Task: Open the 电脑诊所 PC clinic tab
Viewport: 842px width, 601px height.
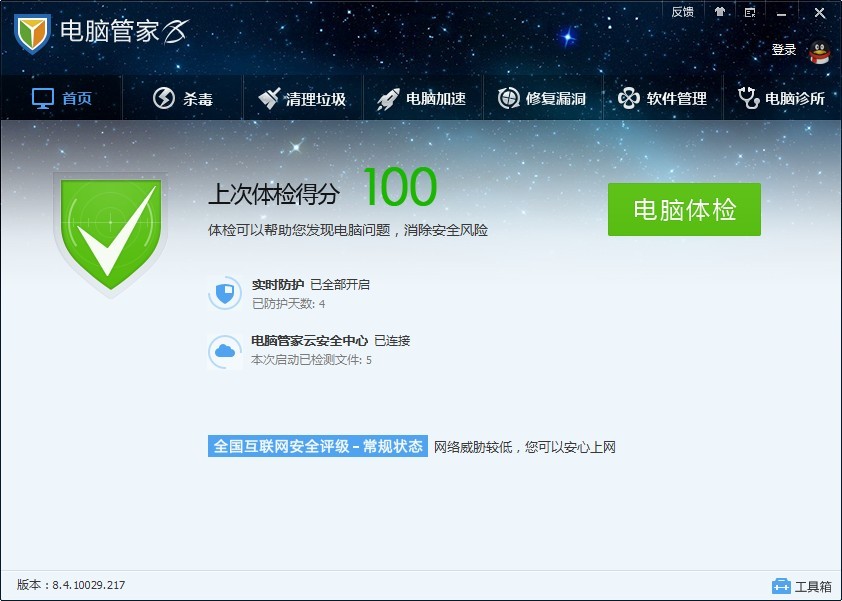Action: click(782, 98)
